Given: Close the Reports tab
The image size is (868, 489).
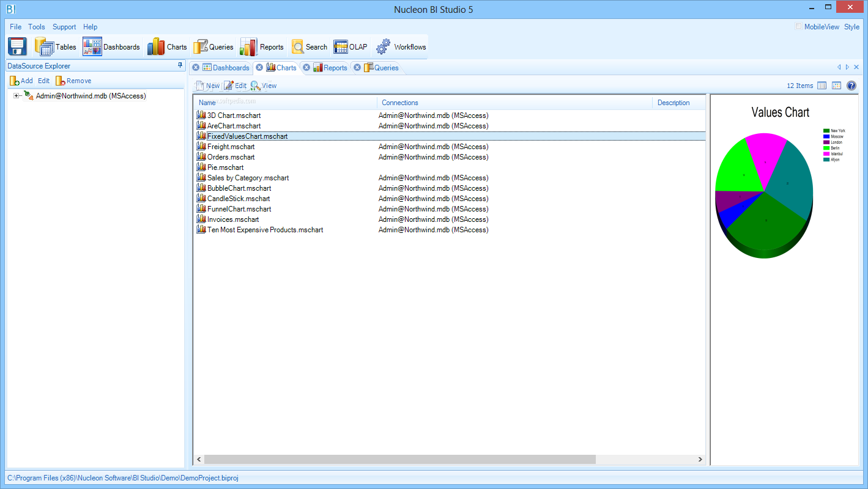Looking at the screenshot, I should tap(306, 68).
